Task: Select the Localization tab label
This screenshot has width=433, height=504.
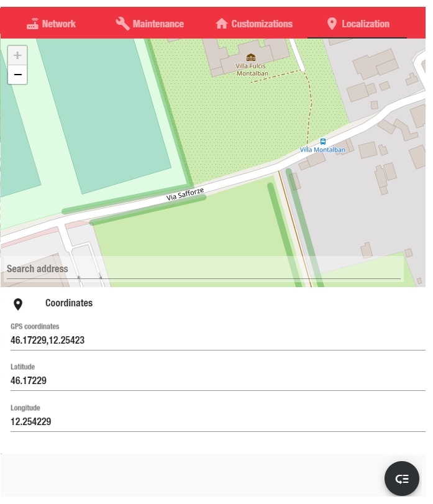Action: pos(365,24)
